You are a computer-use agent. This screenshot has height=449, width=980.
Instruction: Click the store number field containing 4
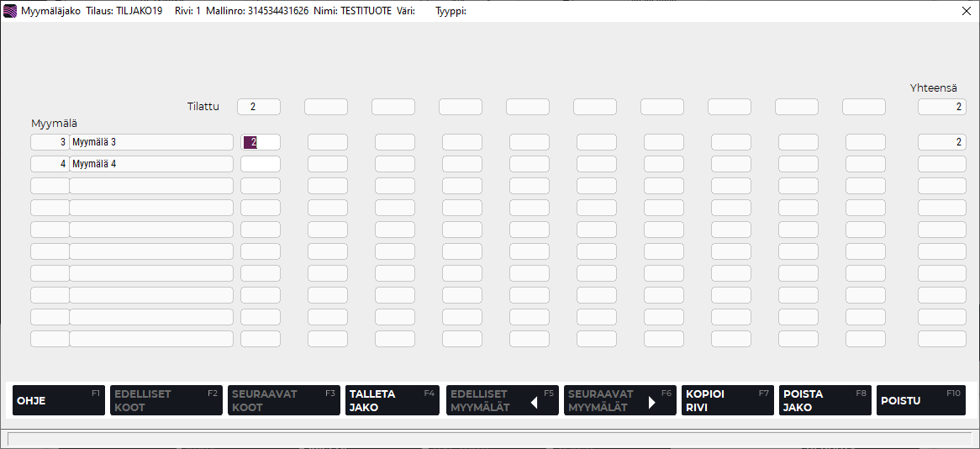(x=50, y=164)
